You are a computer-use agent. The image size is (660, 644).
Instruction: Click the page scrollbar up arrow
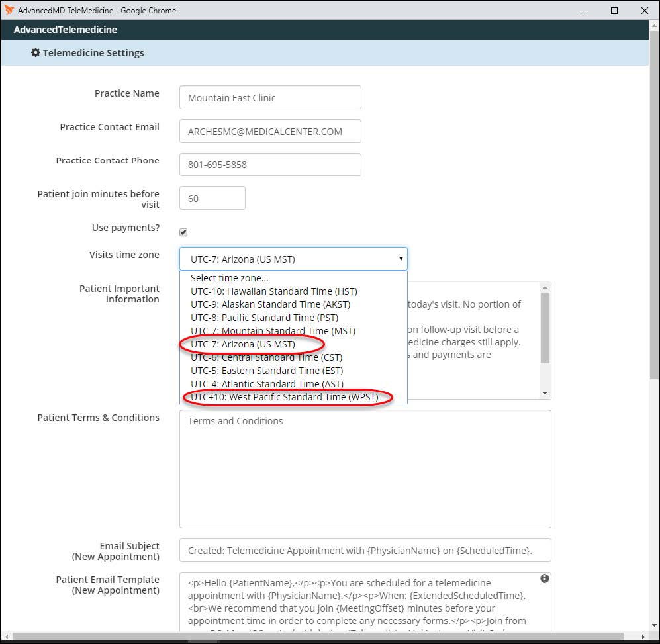tap(654, 26)
